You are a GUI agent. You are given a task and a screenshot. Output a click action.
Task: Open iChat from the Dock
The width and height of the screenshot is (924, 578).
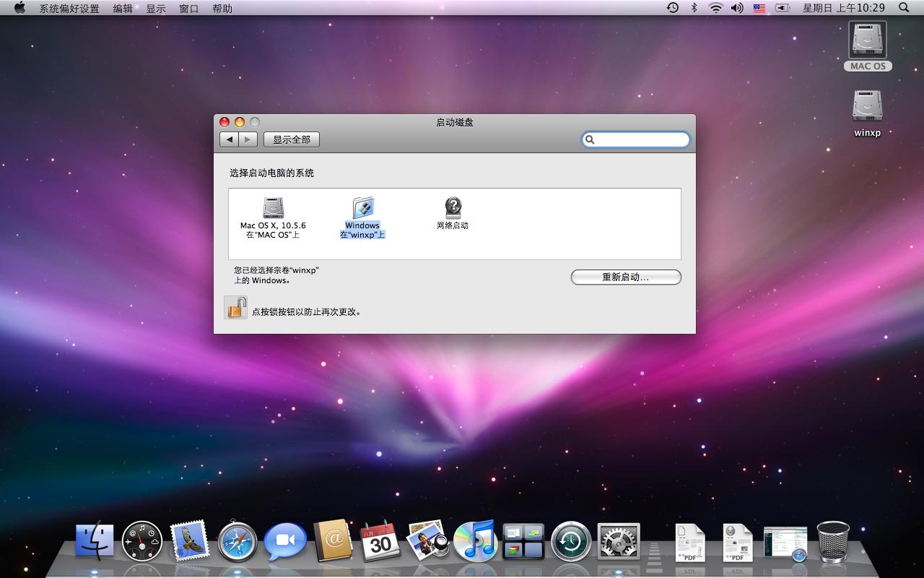285,542
